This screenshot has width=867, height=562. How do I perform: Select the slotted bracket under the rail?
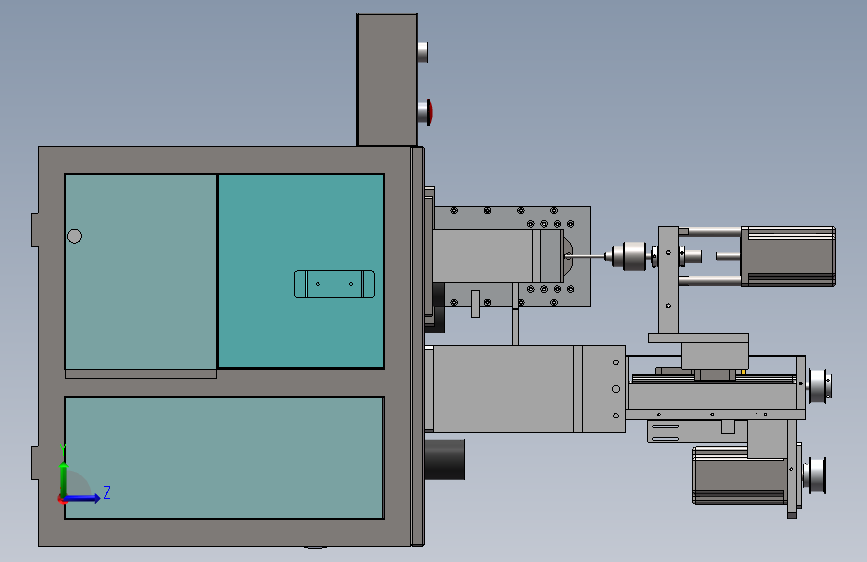coord(697,431)
